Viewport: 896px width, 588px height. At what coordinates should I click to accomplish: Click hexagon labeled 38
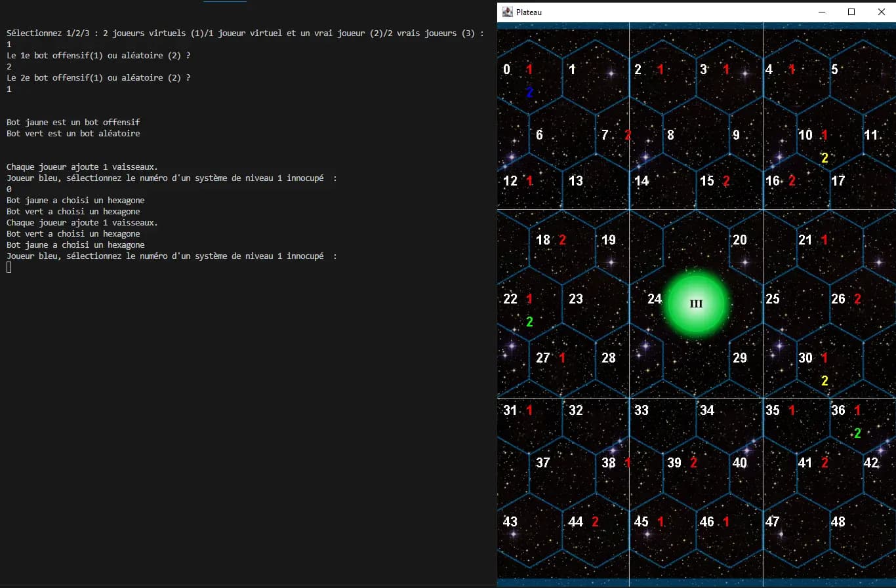(609, 463)
